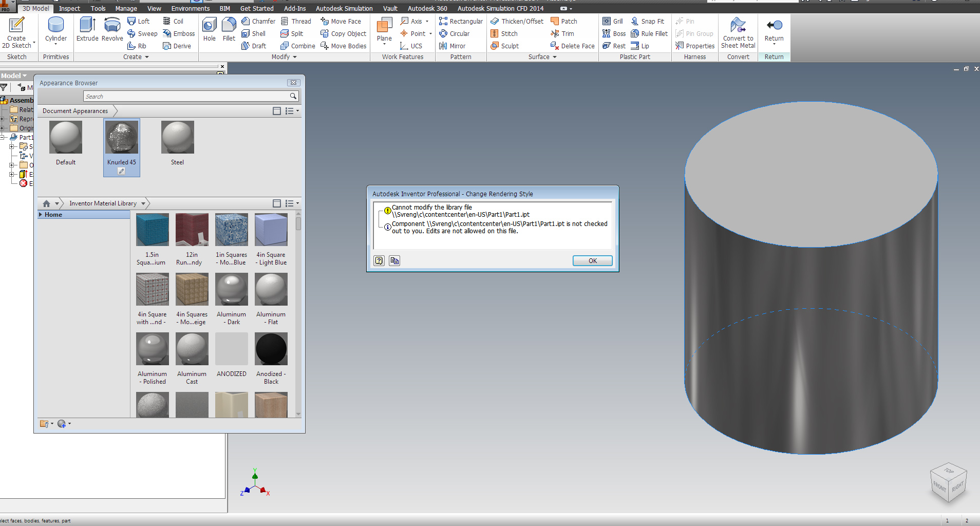Select the Rule Fillet tool
Viewport: 980px width, 526px height.
click(649, 33)
